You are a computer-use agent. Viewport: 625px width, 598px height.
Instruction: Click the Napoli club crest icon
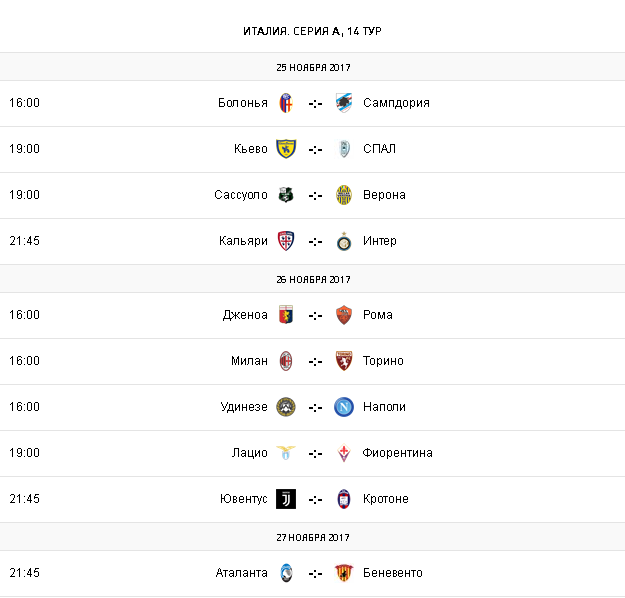coord(344,407)
